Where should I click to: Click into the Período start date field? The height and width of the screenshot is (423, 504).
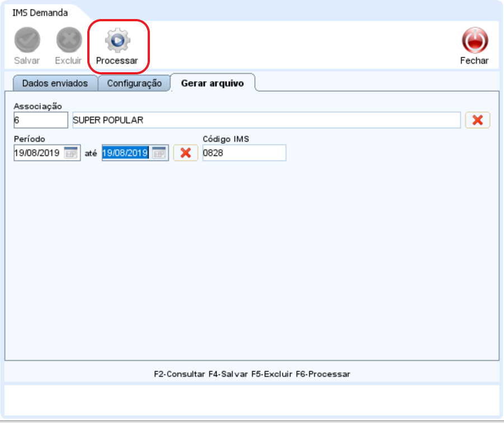(x=38, y=153)
